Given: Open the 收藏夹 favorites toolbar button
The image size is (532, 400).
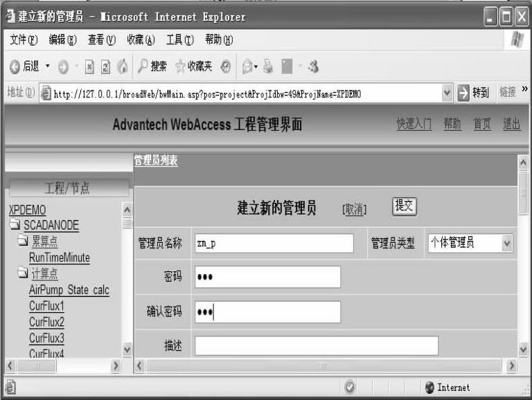Looking at the screenshot, I should [193, 66].
